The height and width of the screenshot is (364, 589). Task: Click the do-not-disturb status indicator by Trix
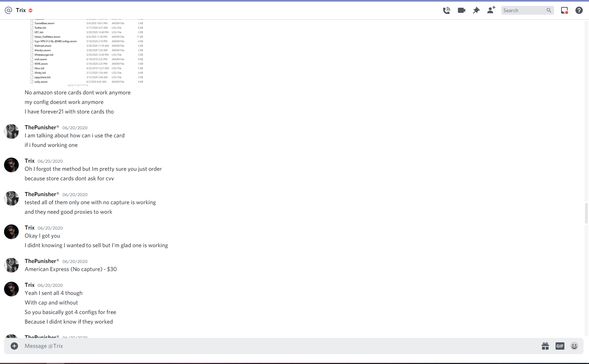30,10
